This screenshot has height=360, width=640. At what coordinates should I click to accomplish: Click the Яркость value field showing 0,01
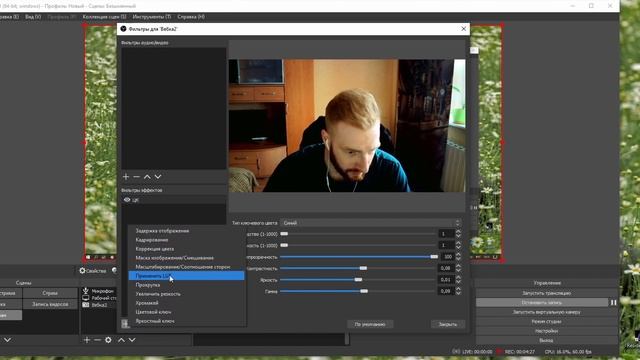(447, 280)
